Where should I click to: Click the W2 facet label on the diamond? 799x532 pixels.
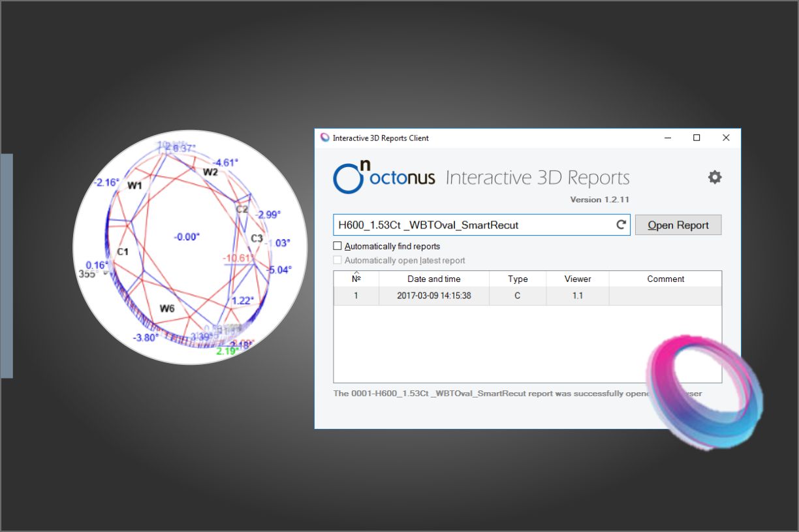210,172
